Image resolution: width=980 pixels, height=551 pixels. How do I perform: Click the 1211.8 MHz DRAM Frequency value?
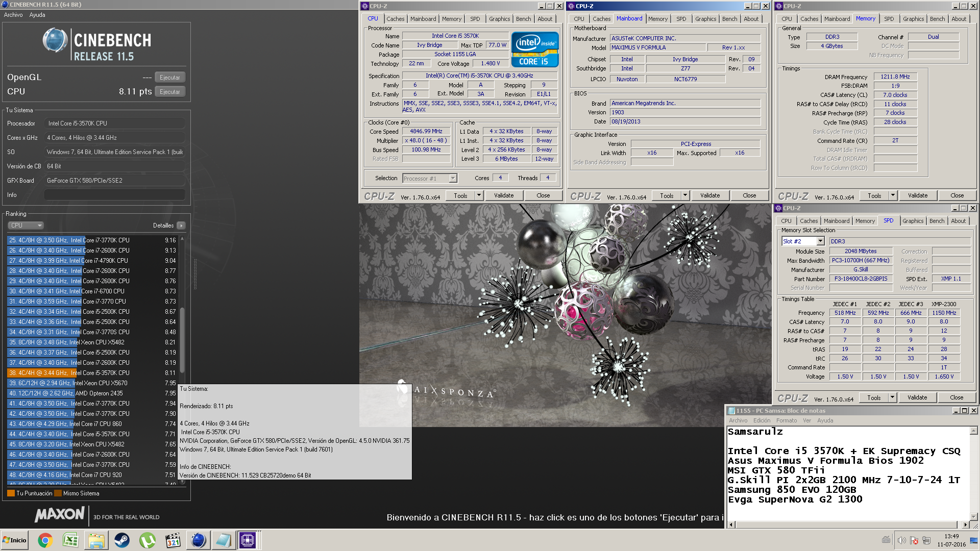[895, 77]
